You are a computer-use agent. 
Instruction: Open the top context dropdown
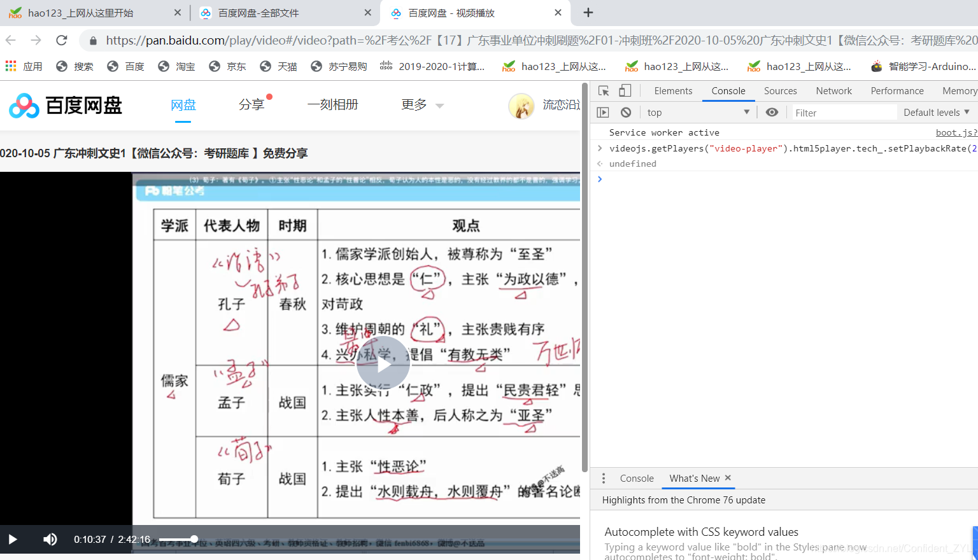point(698,113)
